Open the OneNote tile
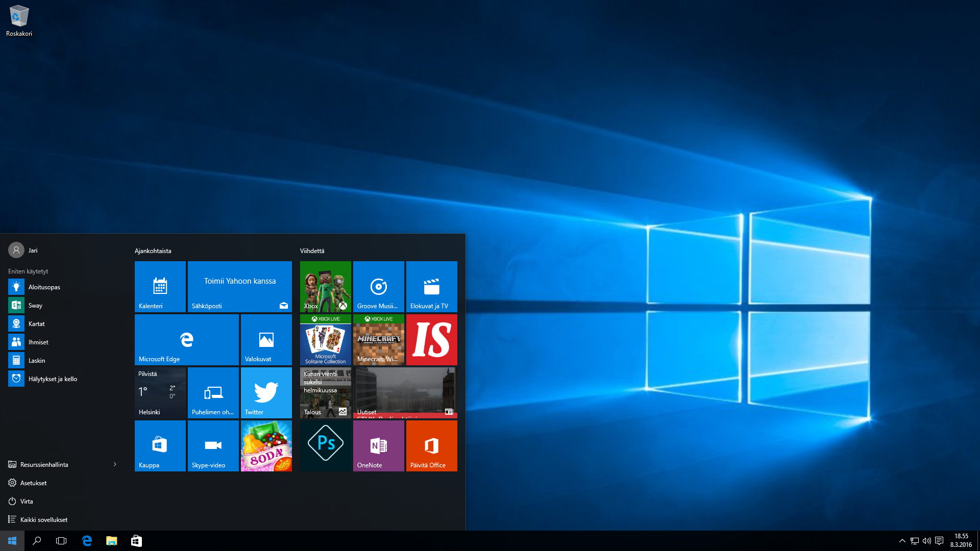Image resolution: width=980 pixels, height=551 pixels. 379,446
